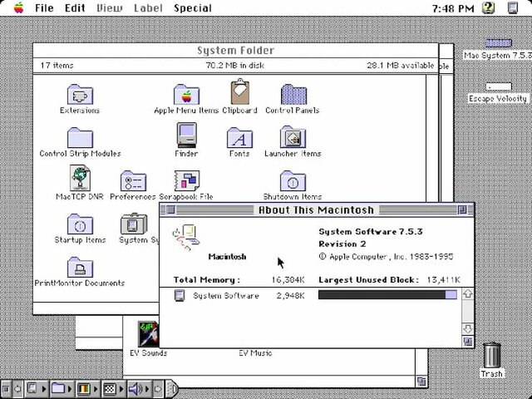Toggle zoom box of About This Macintosh
This screenshot has width=532, height=399.
(462, 209)
